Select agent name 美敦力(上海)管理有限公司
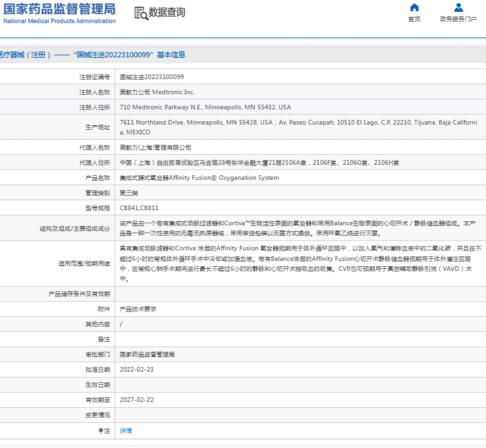 pyautogui.click(x=155, y=148)
